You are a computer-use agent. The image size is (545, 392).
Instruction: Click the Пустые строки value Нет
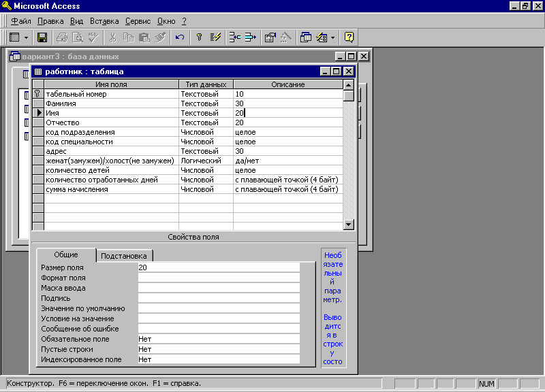pos(219,349)
